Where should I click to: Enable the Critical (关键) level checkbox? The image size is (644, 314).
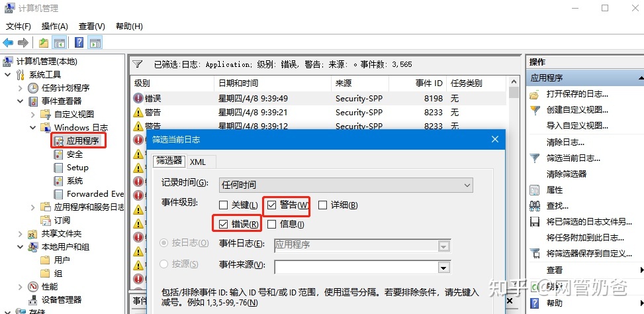coord(224,205)
